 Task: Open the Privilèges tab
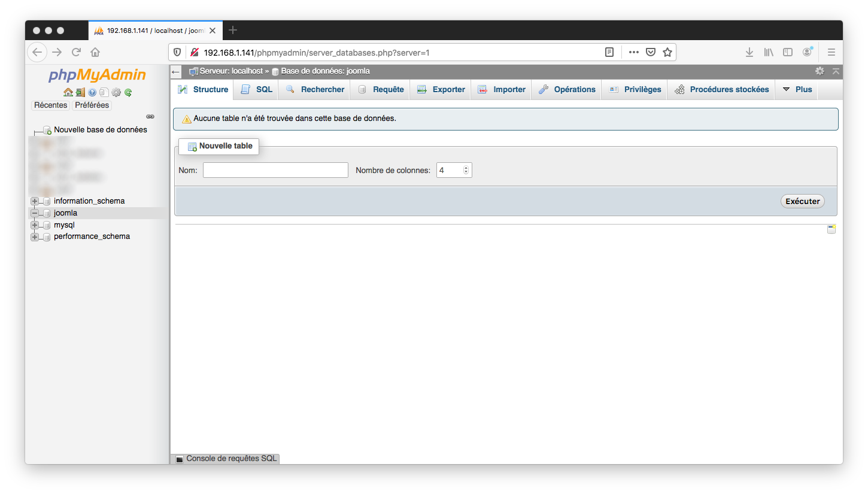click(x=643, y=89)
